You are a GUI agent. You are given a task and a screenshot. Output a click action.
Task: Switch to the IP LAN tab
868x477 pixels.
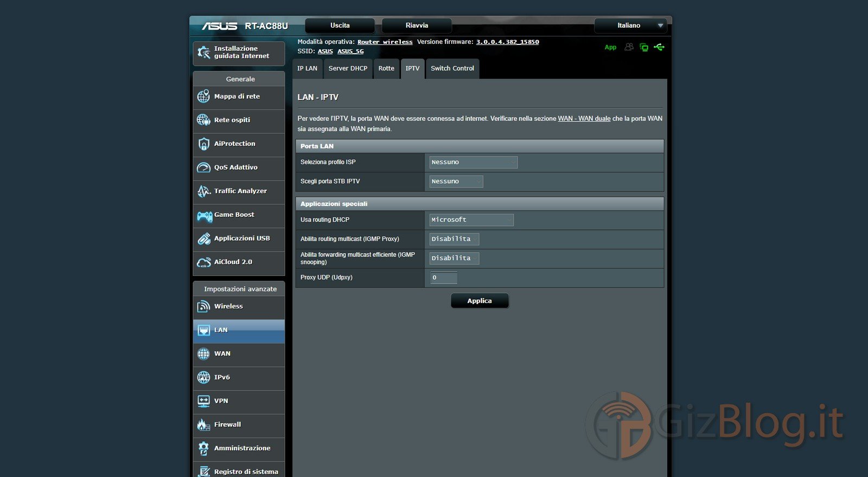point(307,69)
